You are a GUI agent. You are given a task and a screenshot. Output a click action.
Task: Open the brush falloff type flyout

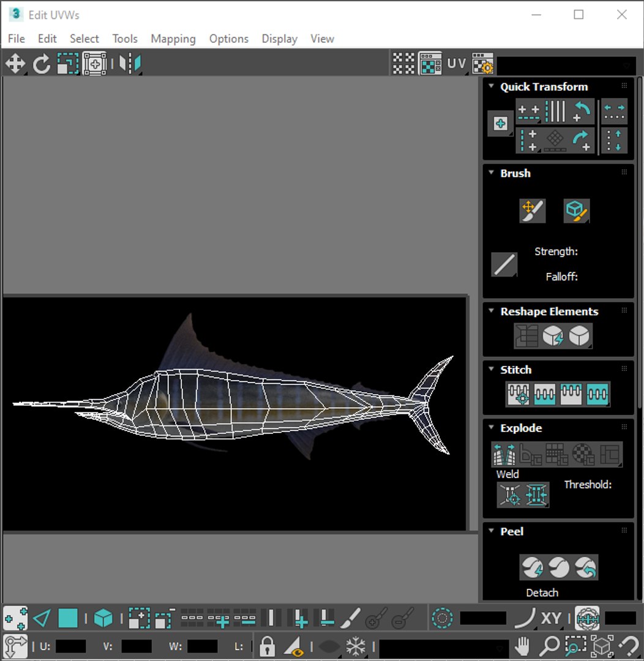(x=504, y=264)
